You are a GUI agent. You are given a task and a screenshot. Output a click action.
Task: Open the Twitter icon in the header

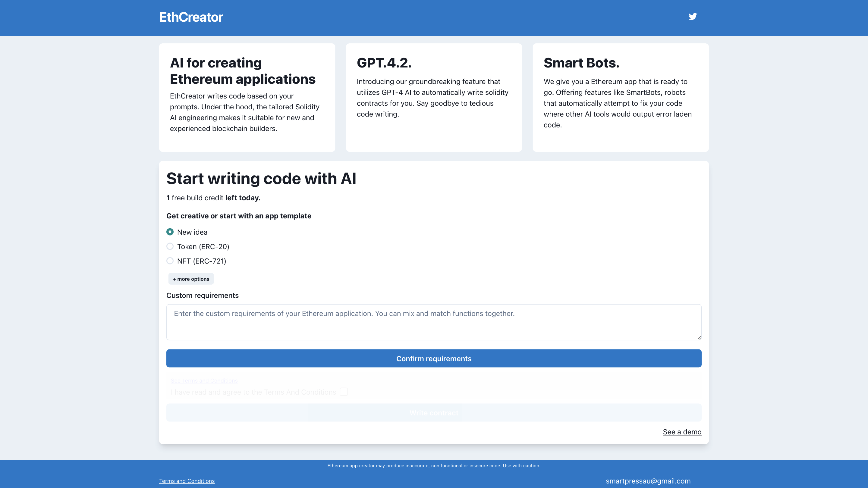point(693,16)
